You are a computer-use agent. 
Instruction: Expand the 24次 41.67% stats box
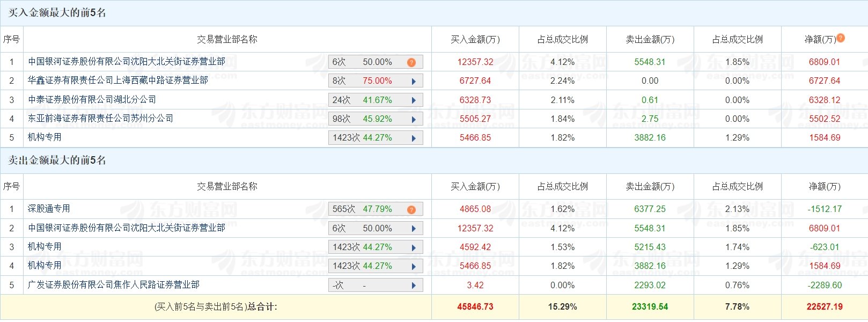click(x=375, y=100)
